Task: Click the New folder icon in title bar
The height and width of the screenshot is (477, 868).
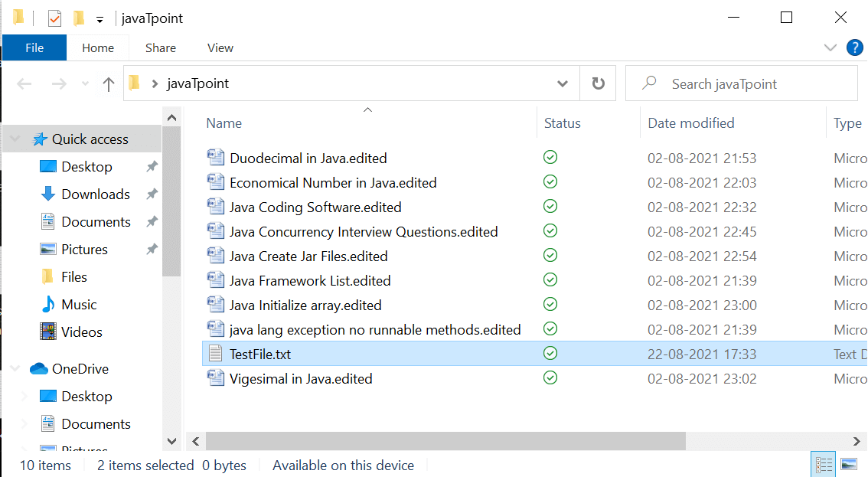Action: [x=78, y=18]
